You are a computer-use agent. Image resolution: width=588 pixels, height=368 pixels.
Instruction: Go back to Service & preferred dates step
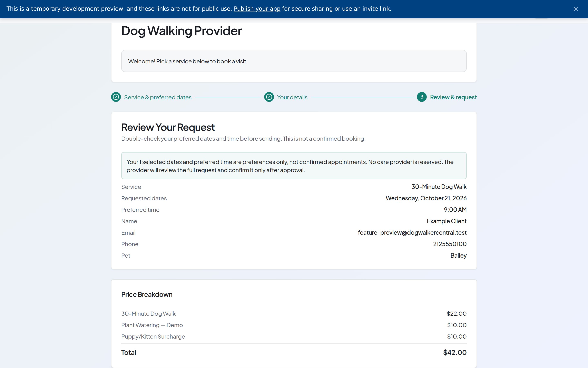click(x=158, y=97)
